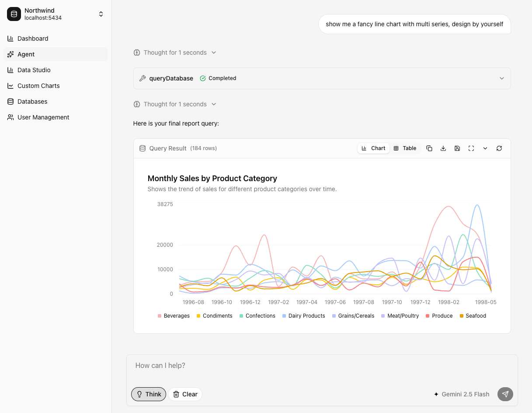Screen dimensions: 532x413
Task: Toggle the Think mode button
Action: pyautogui.click(x=149, y=394)
